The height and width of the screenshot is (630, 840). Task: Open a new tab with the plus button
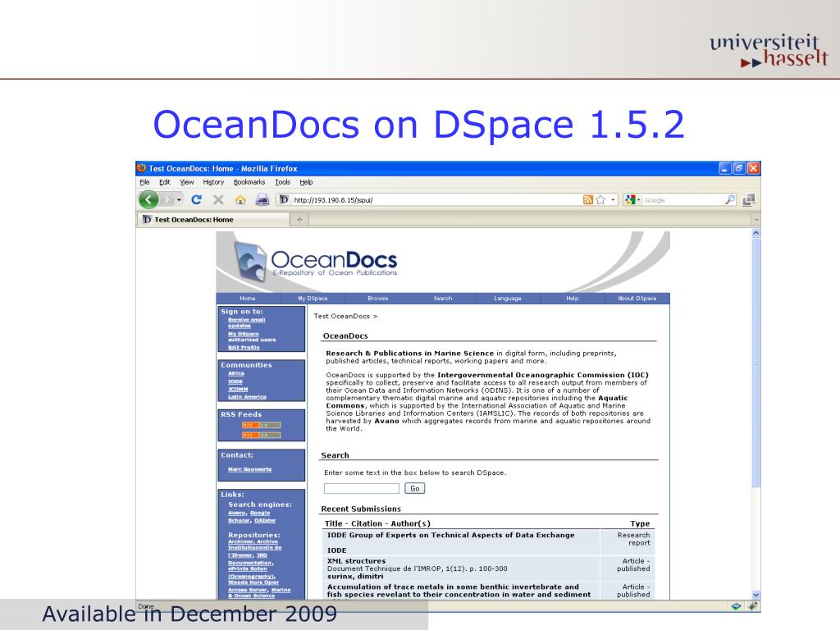(x=299, y=220)
